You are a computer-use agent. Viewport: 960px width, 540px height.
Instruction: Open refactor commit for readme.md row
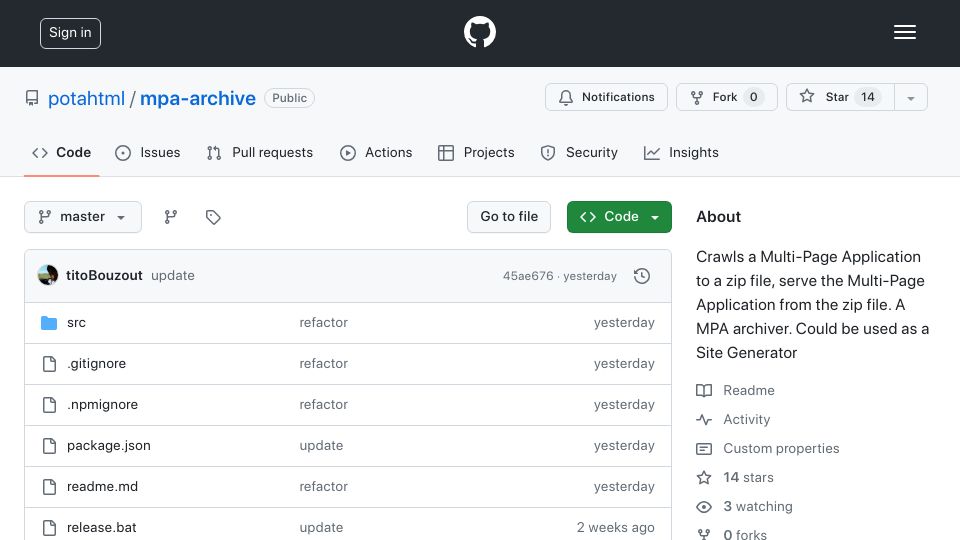click(323, 487)
